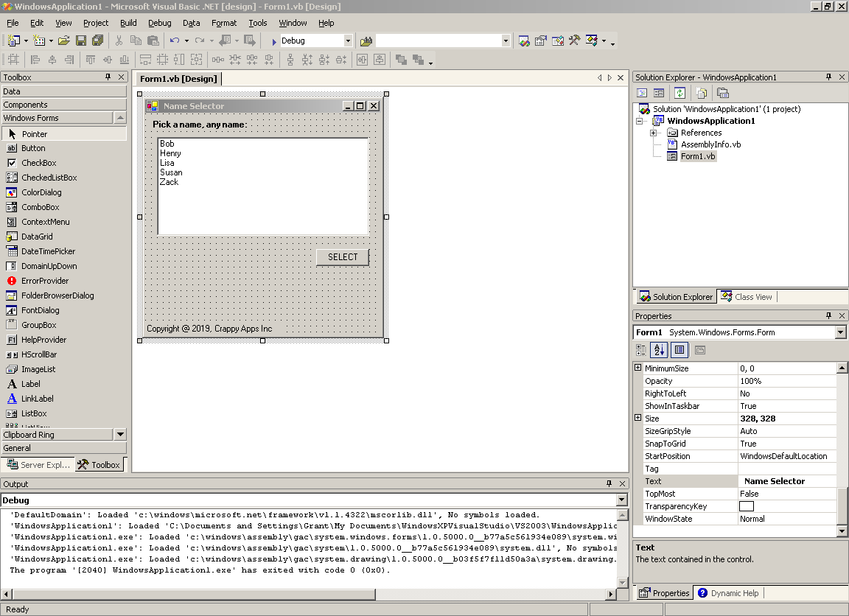Select the name list box on the form
The image size is (849, 616).
click(x=263, y=186)
